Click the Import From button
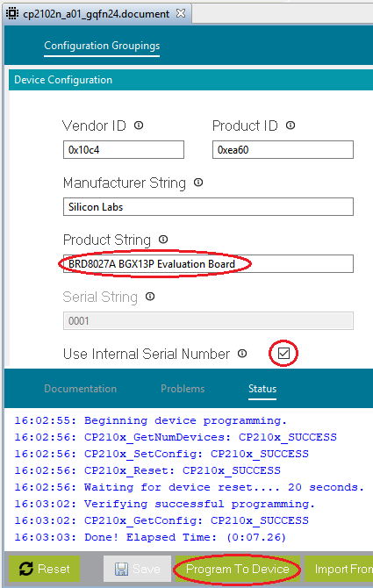 pos(339,569)
